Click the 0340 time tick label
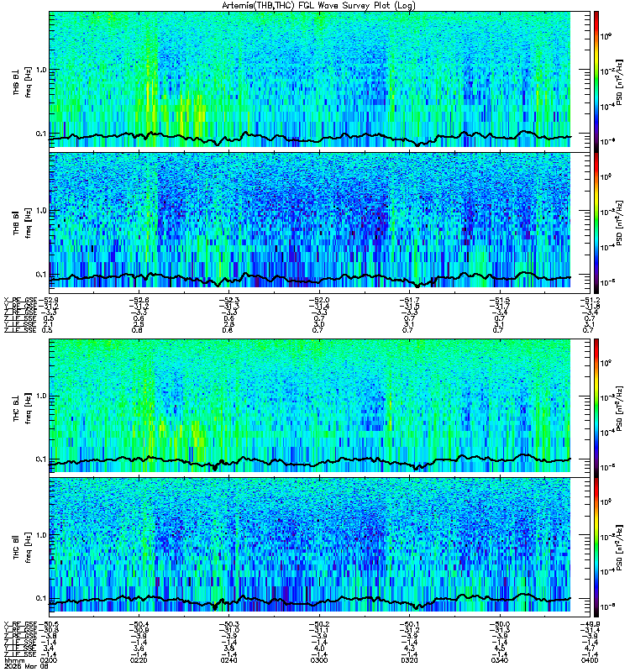The height and width of the screenshot is (672, 630). coord(499,660)
